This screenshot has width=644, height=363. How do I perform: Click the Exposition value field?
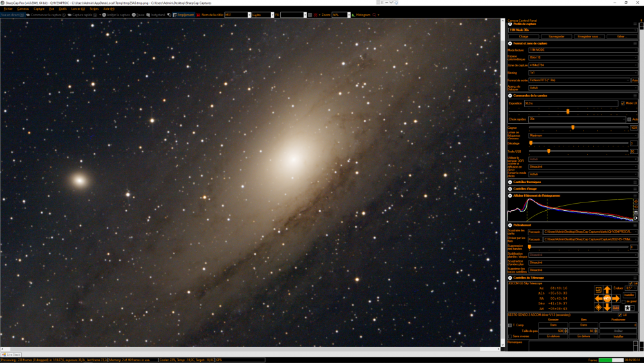pyautogui.click(x=570, y=103)
